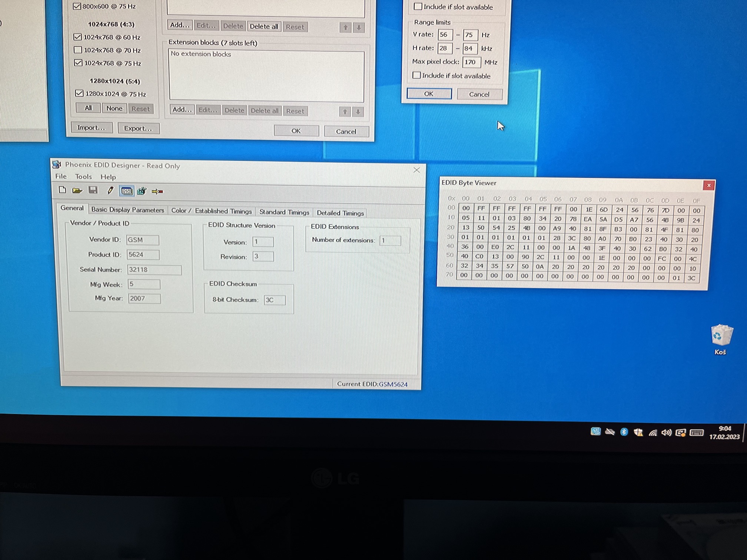This screenshot has width=747, height=560.
Task: Click the Open file folder icon
Action: click(x=77, y=190)
